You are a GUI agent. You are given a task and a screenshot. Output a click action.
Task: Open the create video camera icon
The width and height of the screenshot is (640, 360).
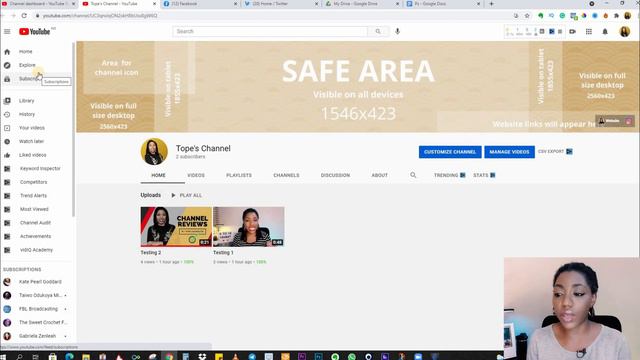coord(572,31)
